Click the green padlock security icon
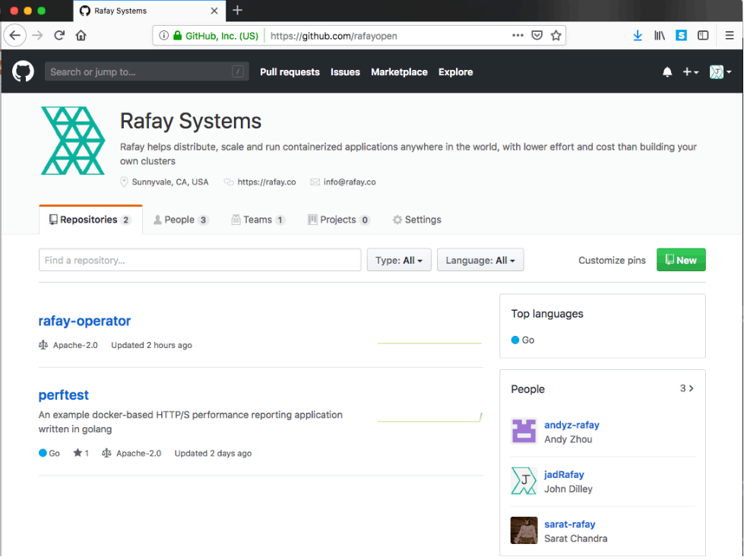The image size is (744, 560). (178, 36)
